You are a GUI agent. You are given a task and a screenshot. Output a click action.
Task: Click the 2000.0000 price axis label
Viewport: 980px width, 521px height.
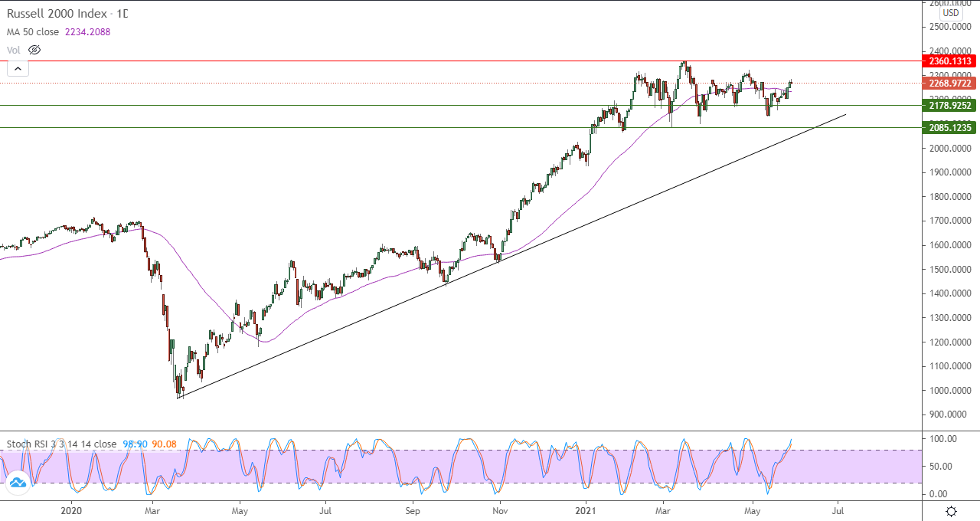tap(949, 148)
